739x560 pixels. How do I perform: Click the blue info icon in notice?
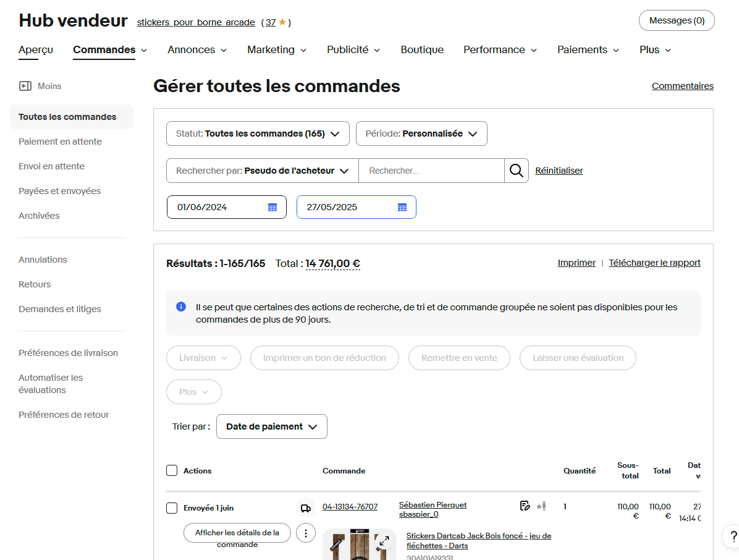pyautogui.click(x=181, y=307)
